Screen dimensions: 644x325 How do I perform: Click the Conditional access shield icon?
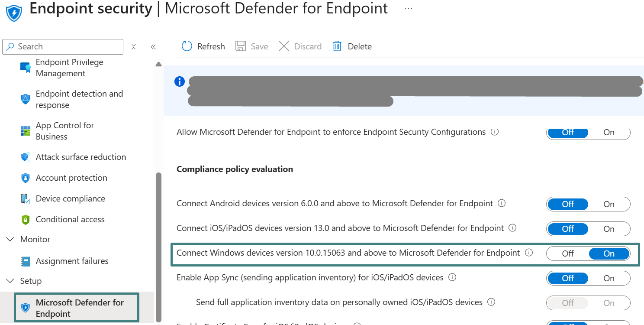coord(26,220)
